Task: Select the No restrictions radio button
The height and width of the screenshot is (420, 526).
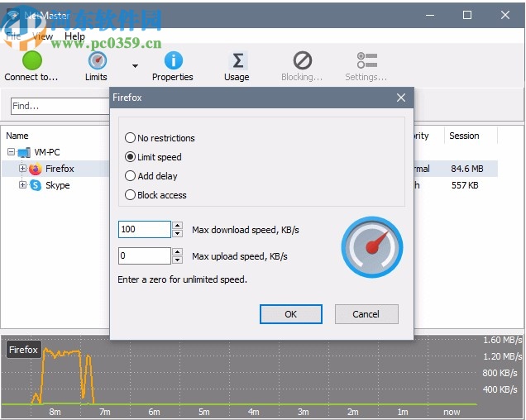Action: pos(130,138)
